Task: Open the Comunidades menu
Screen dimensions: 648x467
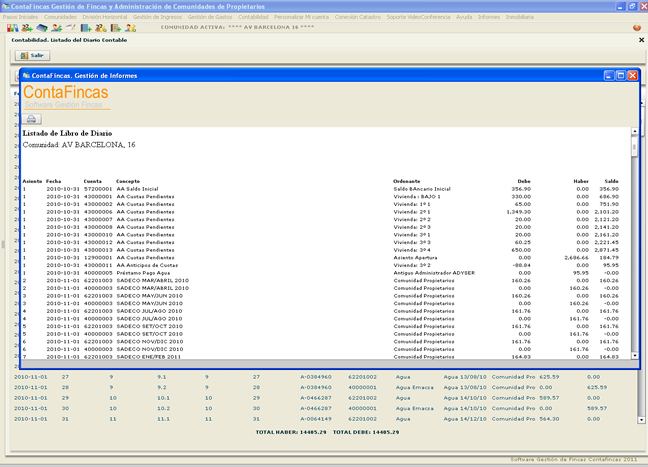Action: point(60,17)
